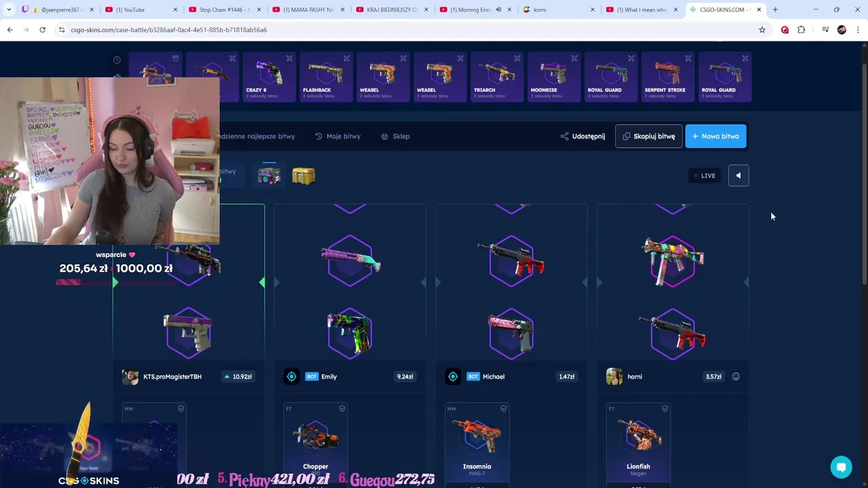
Task: Open the Flashback drop card
Action: (326, 77)
